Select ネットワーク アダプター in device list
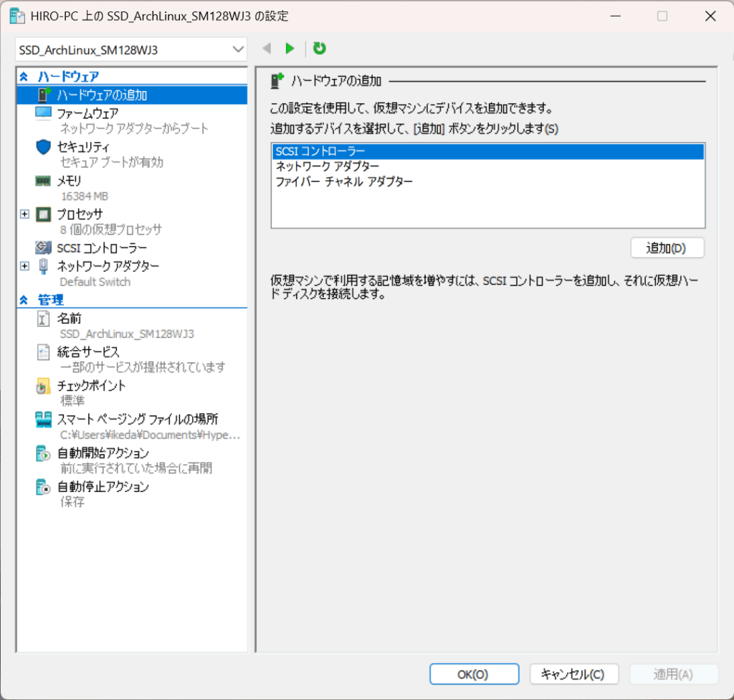This screenshot has width=734, height=700. 487,166
